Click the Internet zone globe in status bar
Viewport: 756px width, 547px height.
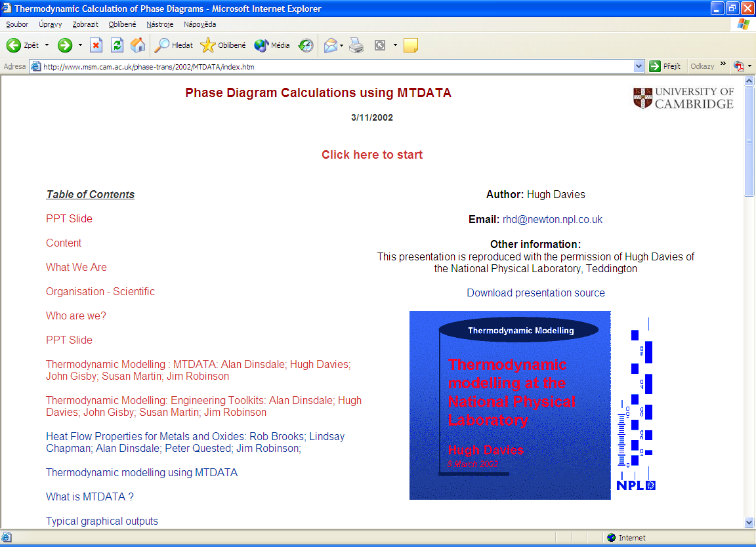click(x=612, y=538)
